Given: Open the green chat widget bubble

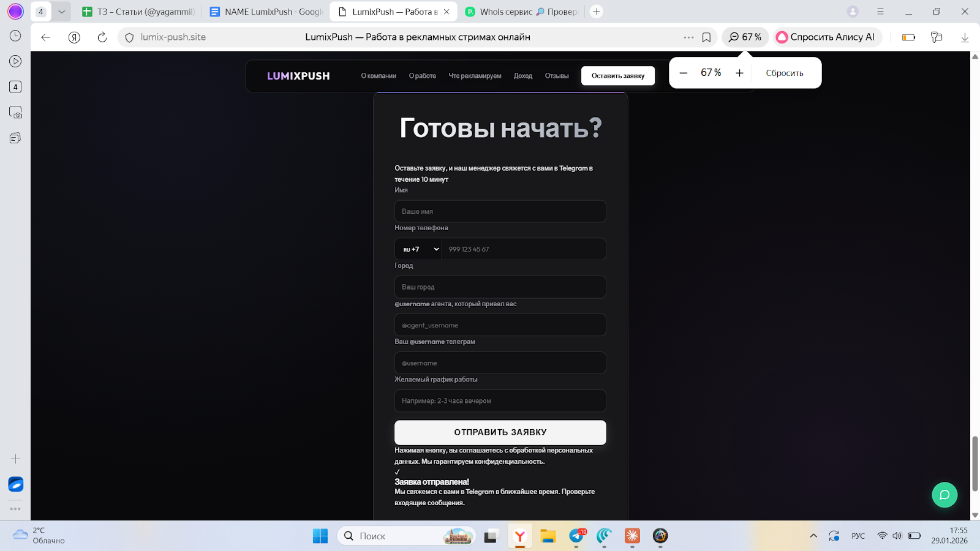Looking at the screenshot, I should [x=944, y=495].
